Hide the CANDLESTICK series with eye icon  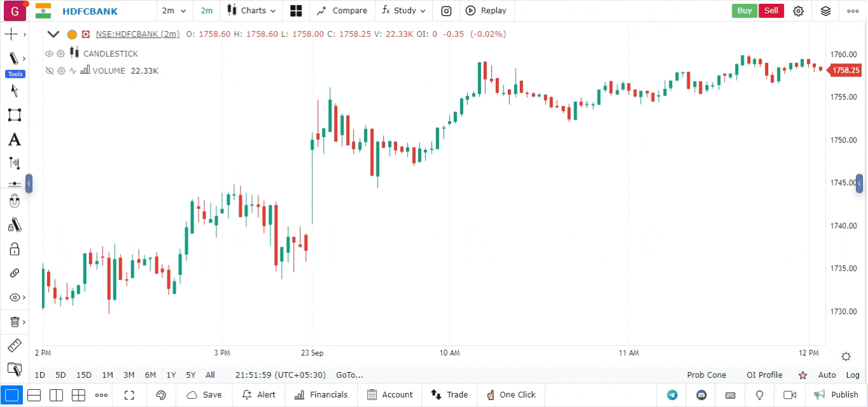click(x=49, y=53)
